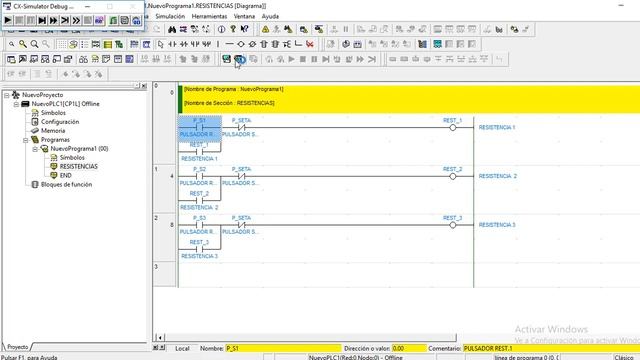Toggle show comments icon
This screenshot has width=640, height=360.
tap(73, 44)
